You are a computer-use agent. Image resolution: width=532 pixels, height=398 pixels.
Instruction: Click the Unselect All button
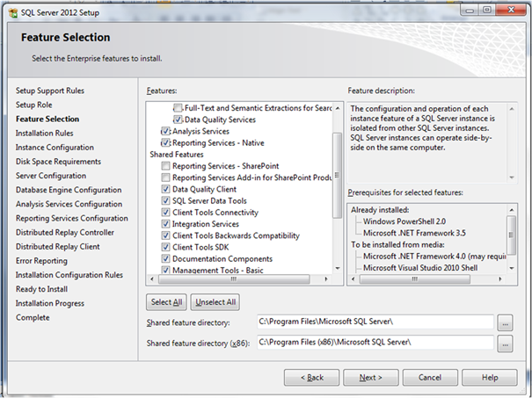(215, 302)
